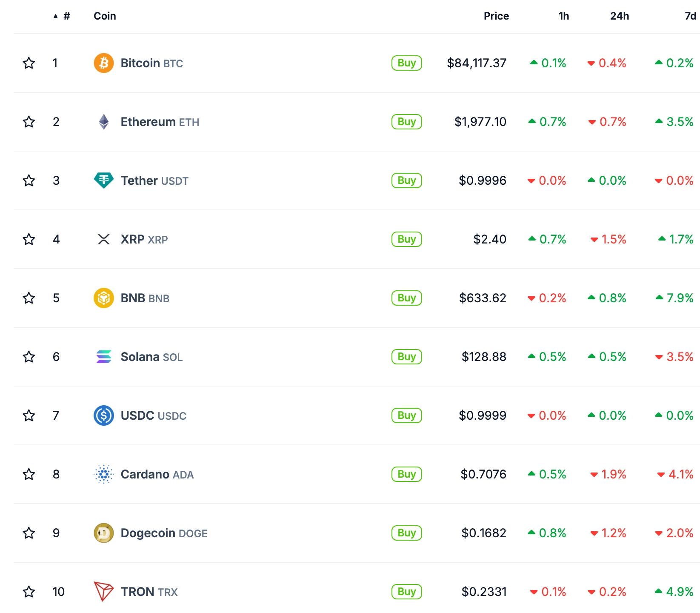Viewport: 700px width, 613px height.
Task: Click the Ethereum diamond logo icon
Action: tap(103, 122)
